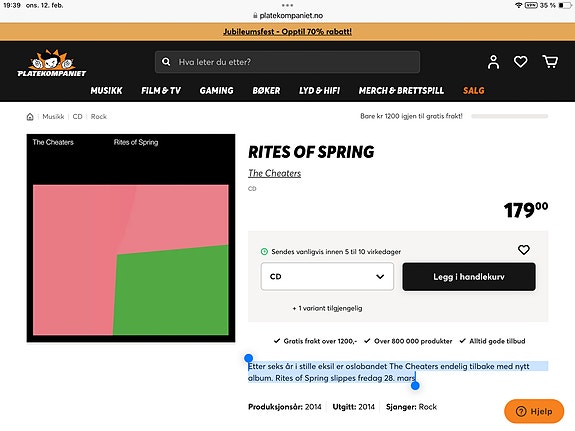Click the Hjelp question mark button

[x=534, y=411]
